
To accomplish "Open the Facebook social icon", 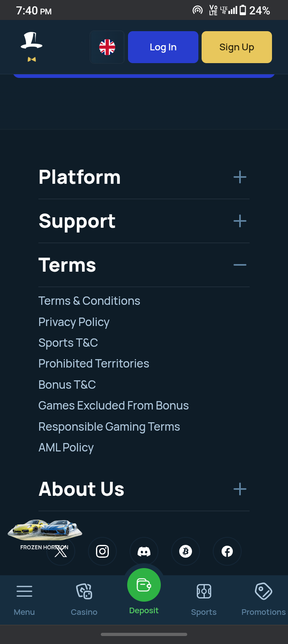I will pos(227,552).
